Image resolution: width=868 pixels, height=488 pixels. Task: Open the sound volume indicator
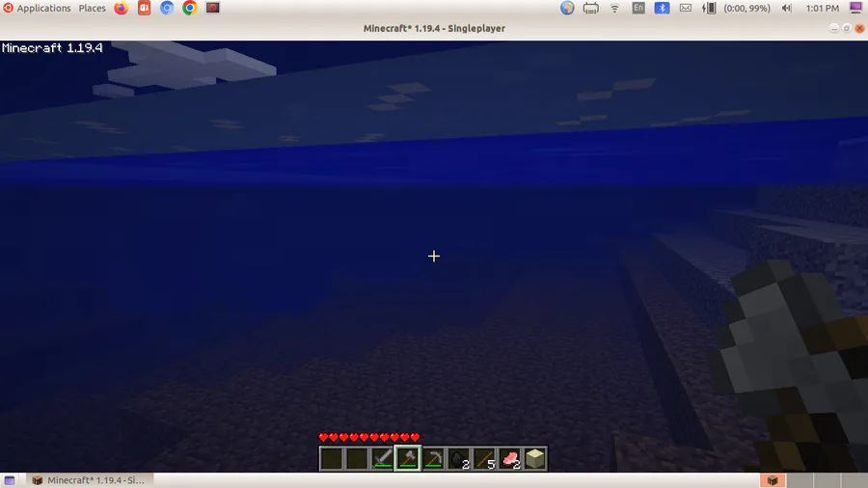tap(787, 8)
